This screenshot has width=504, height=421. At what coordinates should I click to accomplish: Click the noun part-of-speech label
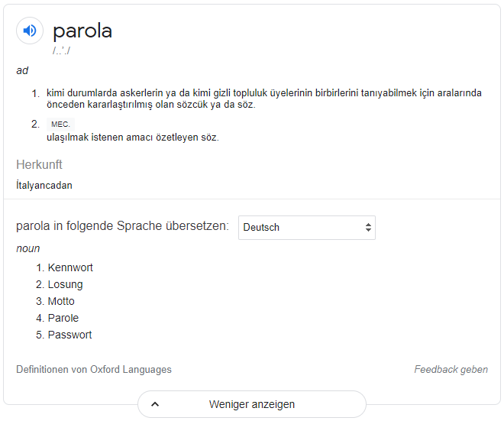pos(28,248)
